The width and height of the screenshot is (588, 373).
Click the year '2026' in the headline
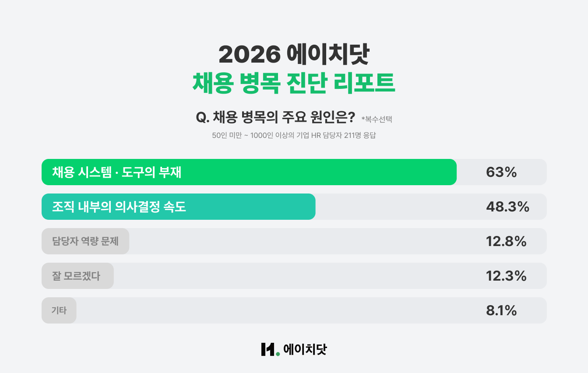pos(249,55)
